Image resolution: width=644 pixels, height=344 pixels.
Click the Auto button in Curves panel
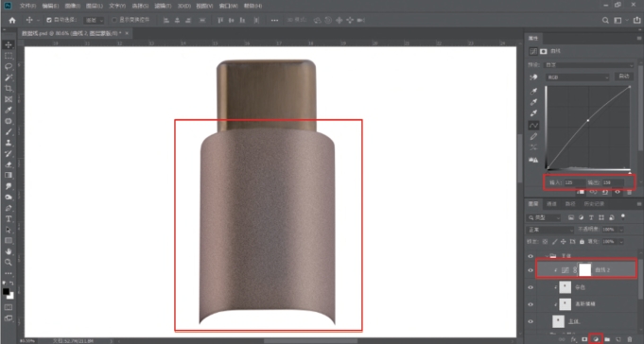tap(624, 77)
